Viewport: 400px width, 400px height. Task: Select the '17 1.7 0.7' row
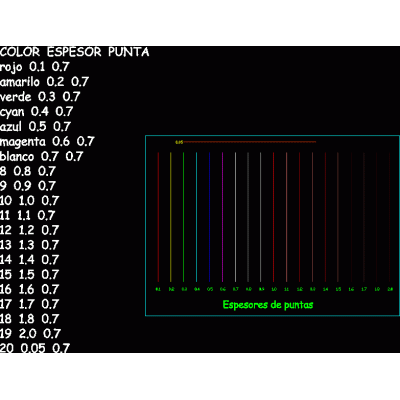pyautogui.click(x=30, y=304)
